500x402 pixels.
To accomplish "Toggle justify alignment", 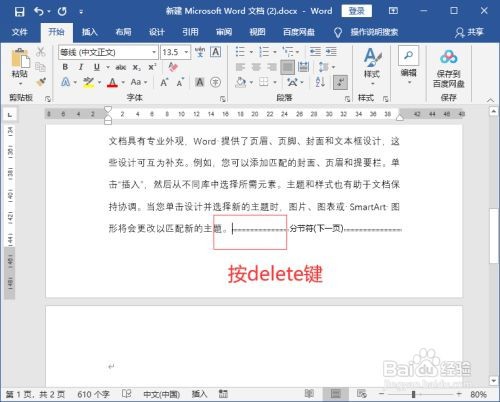I will pos(287,67).
